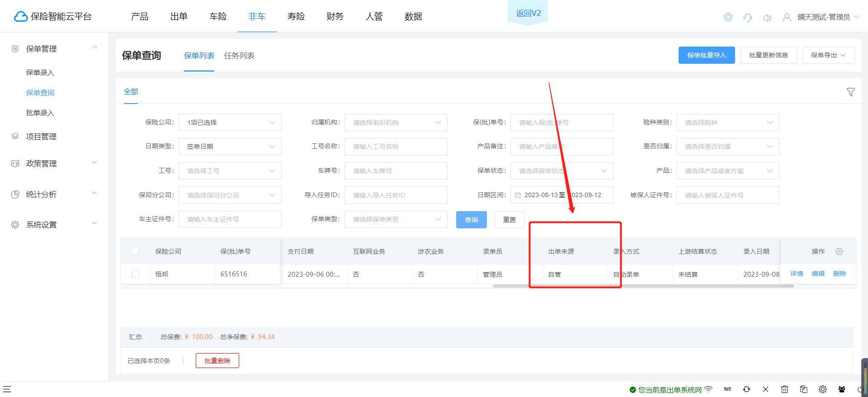Expand the 保单导出 dropdown button

(x=829, y=55)
